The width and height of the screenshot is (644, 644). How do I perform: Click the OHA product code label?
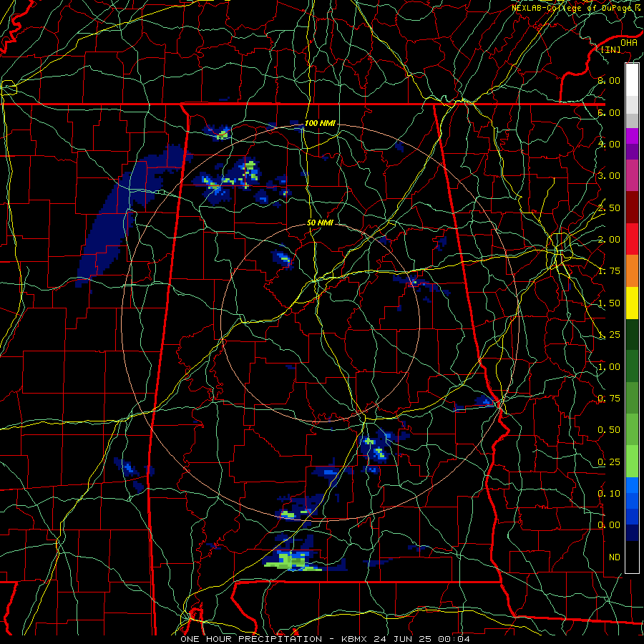pos(629,43)
